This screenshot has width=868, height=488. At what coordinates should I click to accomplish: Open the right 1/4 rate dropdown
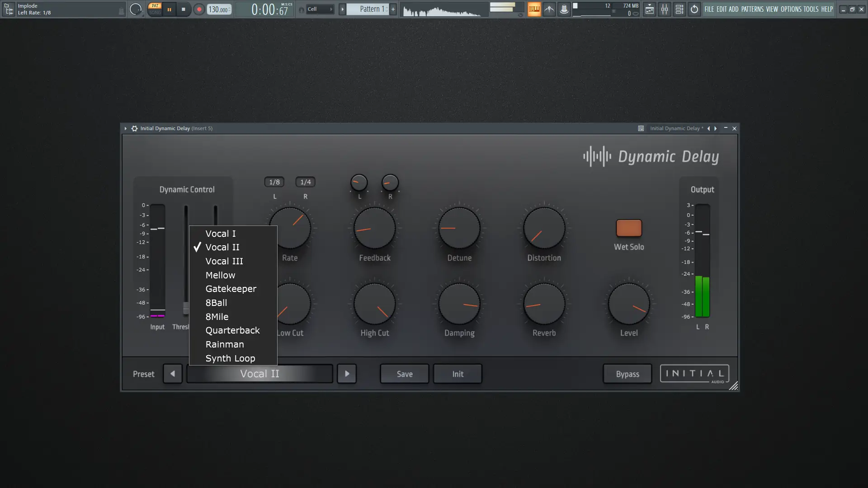(x=306, y=182)
